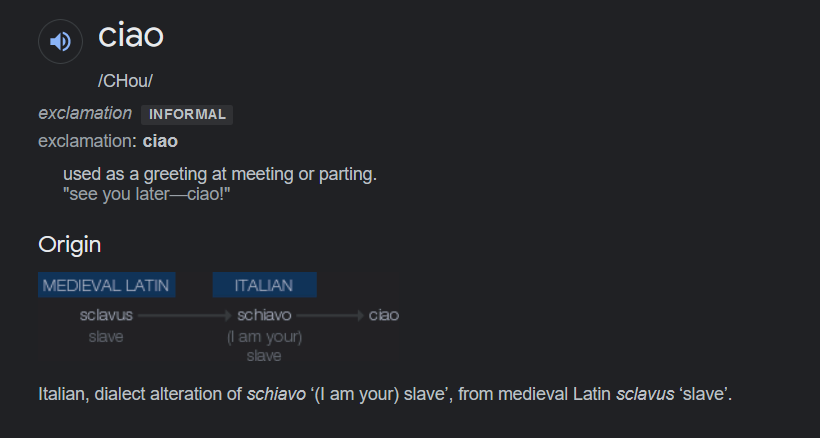Click bold ciao after exclamation label

(160, 141)
